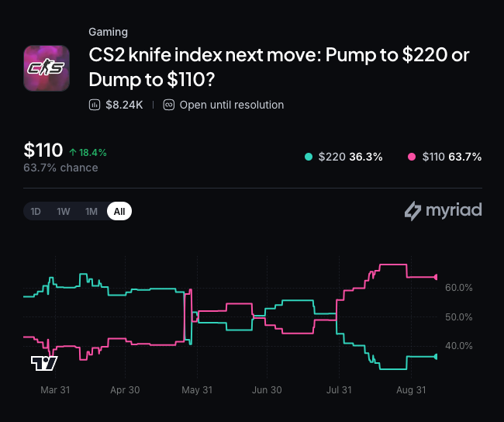Click the $220 36.3% legend entry

tap(343, 157)
